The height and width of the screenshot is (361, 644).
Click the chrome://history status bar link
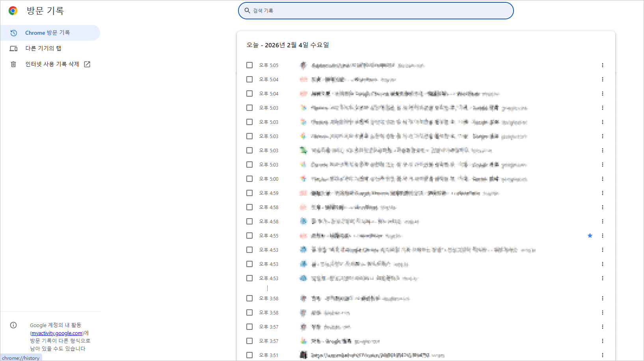pos(20,357)
